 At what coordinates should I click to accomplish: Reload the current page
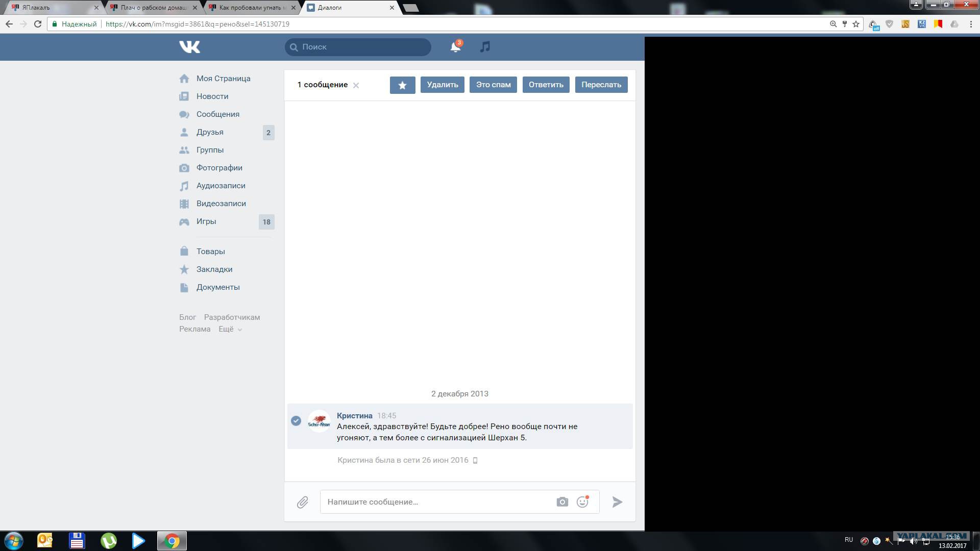(x=37, y=24)
